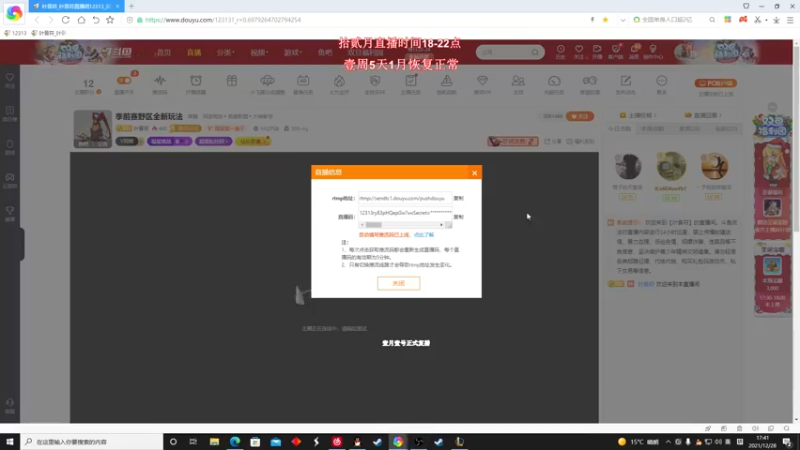This screenshot has width=800, height=450.
Task: Open a new browser tab with plus button
Action: tap(131, 6)
